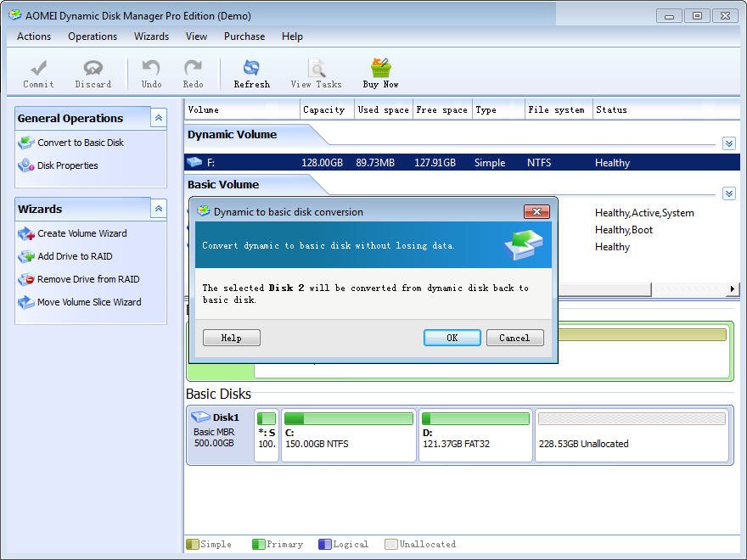Select the 228.53GB Unallocated space
This screenshot has height=560, width=747.
(632, 435)
